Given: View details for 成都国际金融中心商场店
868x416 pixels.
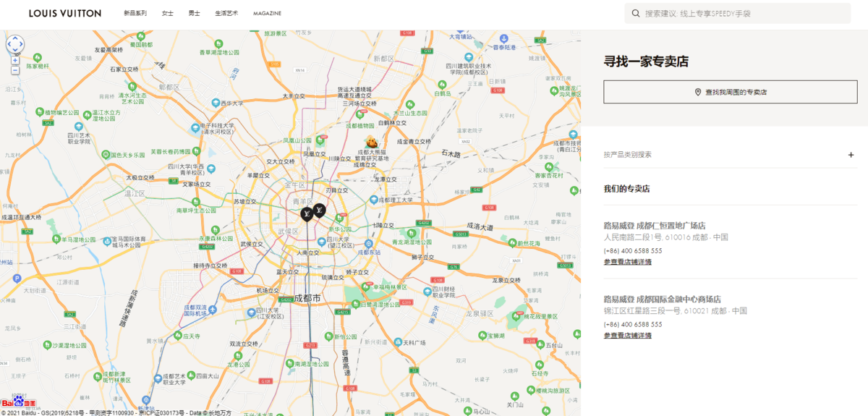Looking at the screenshot, I should 627,336.
